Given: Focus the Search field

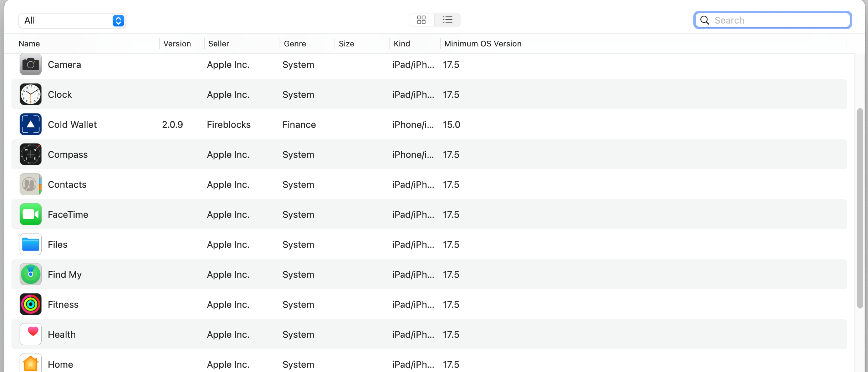Looking at the screenshot, I should tap(773, 20).
